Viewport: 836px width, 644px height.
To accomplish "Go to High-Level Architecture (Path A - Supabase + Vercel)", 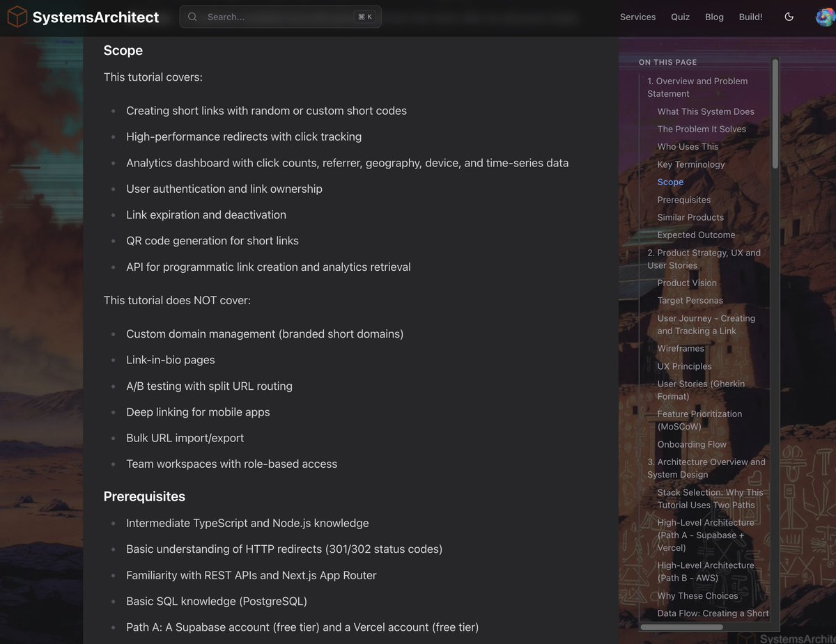I will click(x=706, y=535).
